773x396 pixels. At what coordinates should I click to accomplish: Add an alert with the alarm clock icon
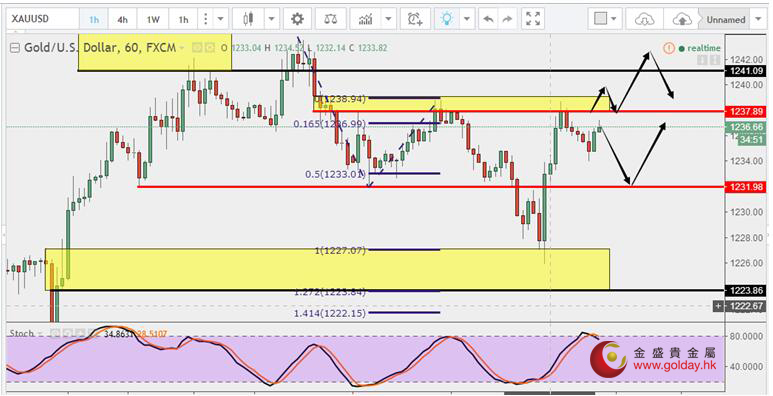click(415, 19)
